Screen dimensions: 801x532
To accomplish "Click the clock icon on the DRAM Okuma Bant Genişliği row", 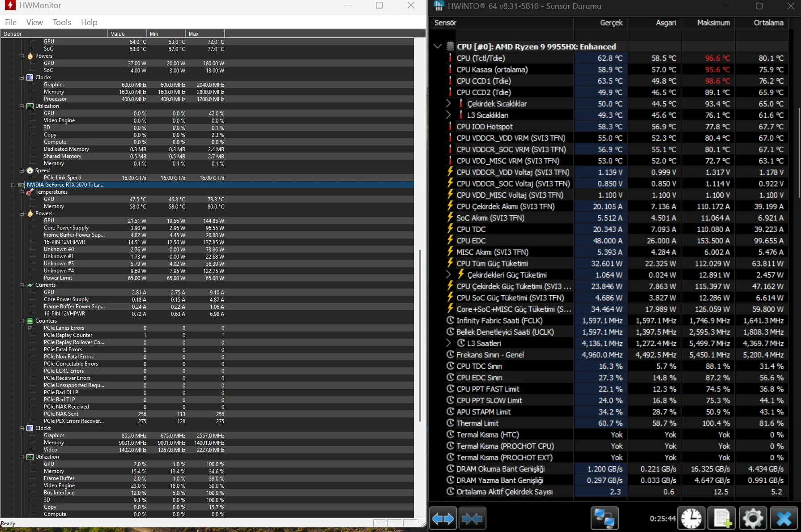I will click(451, 468).
